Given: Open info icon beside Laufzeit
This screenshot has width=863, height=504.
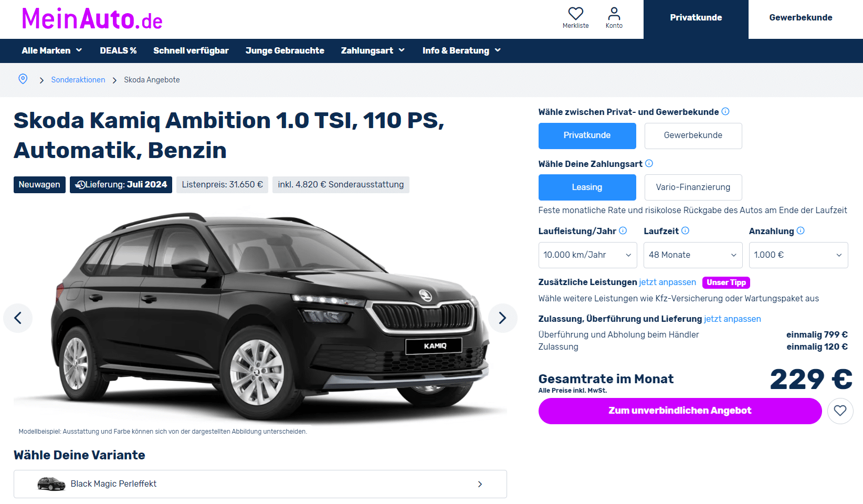Looking at the screenshot, I should pos(686,230).
